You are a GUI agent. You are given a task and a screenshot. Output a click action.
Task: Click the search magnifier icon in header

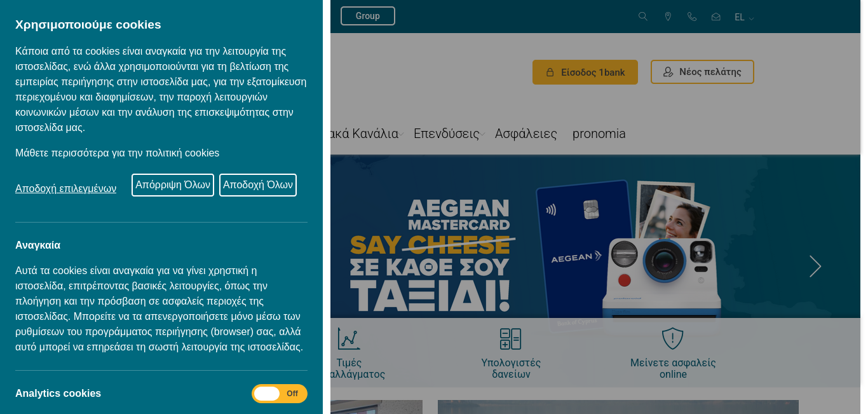[x=643, y=17]
